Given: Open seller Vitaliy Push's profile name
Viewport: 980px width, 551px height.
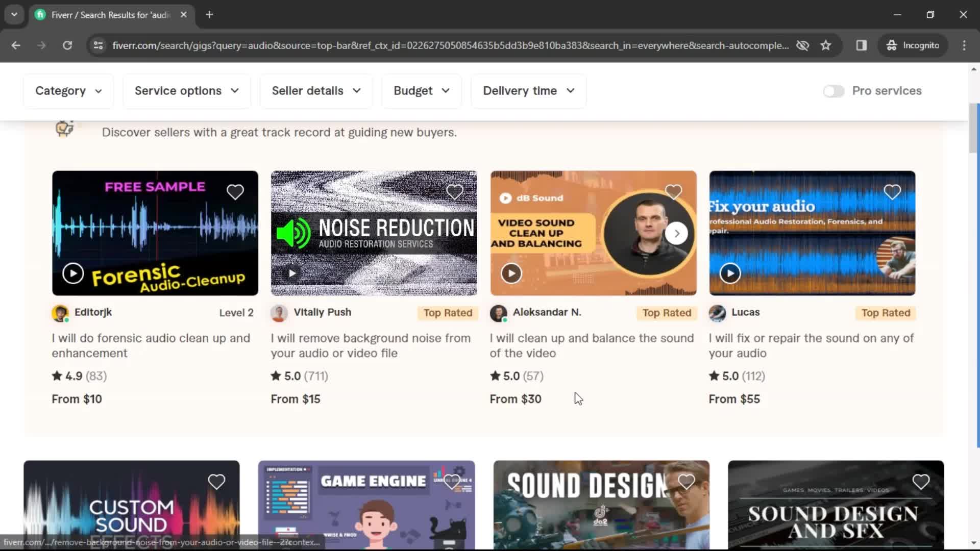Looking at the screenshot, I should click(x=322, y=312).
